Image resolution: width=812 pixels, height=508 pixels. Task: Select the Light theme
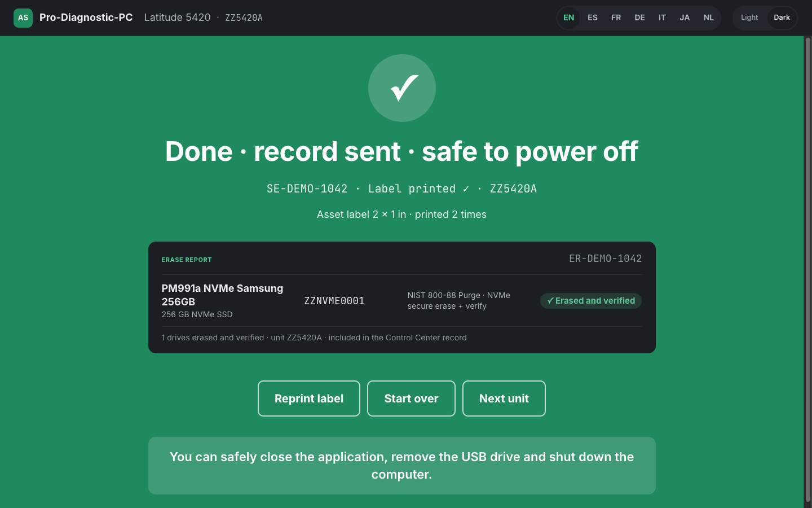coord(749,17)
